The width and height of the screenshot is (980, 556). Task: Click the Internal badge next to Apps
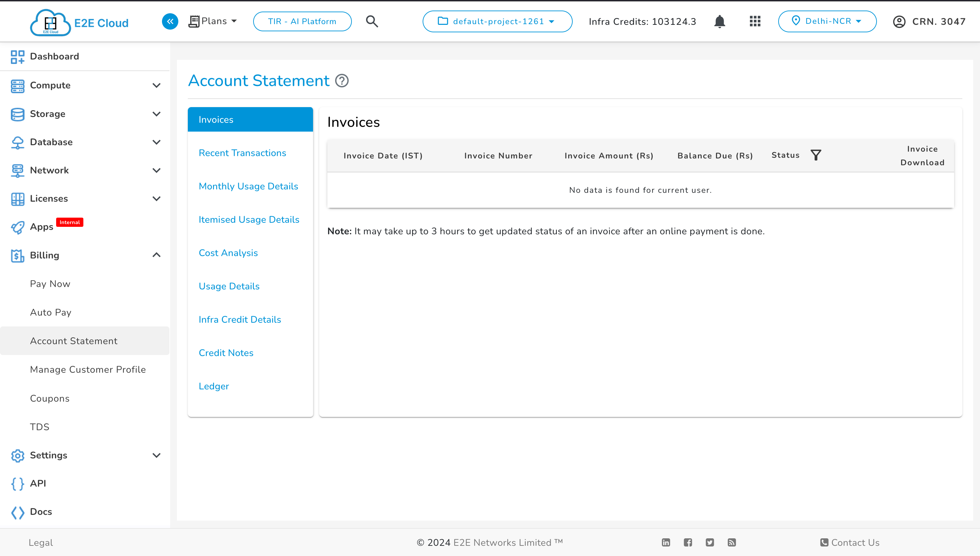pyautogui.click(x=69, y=222)
